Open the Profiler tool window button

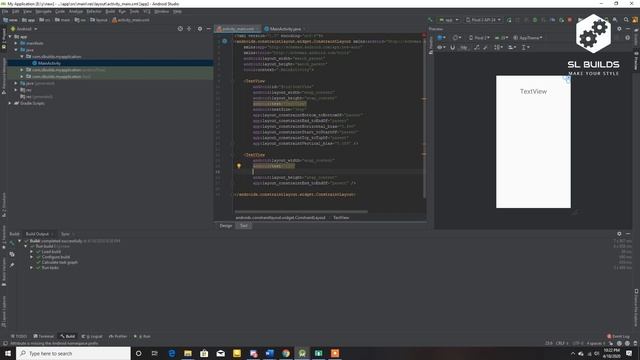[x=118, y=336]
